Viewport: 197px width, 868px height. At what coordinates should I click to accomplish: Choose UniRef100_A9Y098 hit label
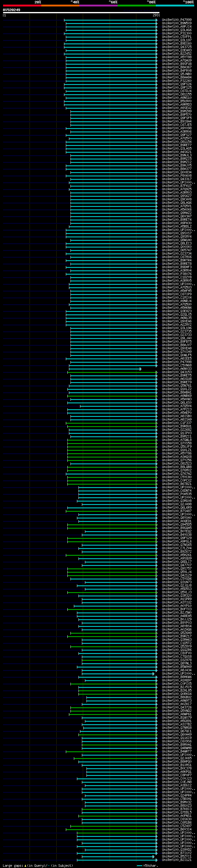(176, 128)
